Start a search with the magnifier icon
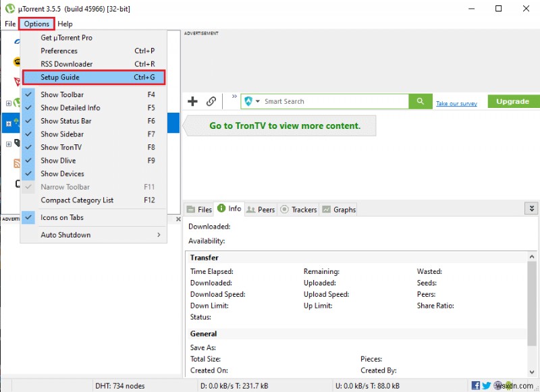 pos(420,101)
